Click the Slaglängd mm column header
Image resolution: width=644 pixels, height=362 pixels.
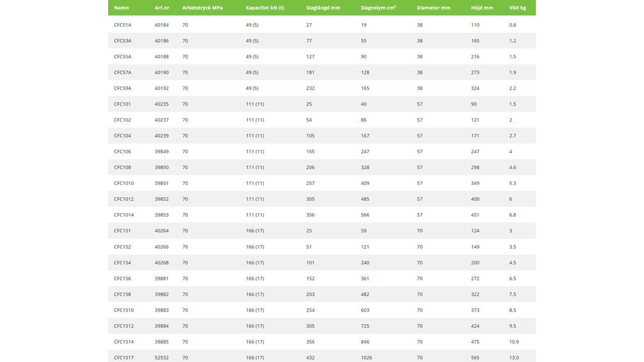pyautogui.click(x=323, y=8)
